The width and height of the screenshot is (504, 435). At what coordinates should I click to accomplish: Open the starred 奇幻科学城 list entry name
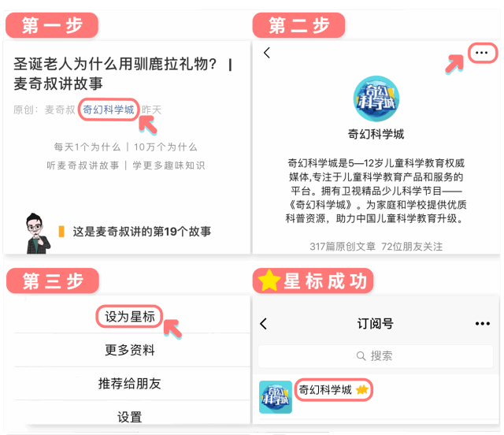coord(325,390)
